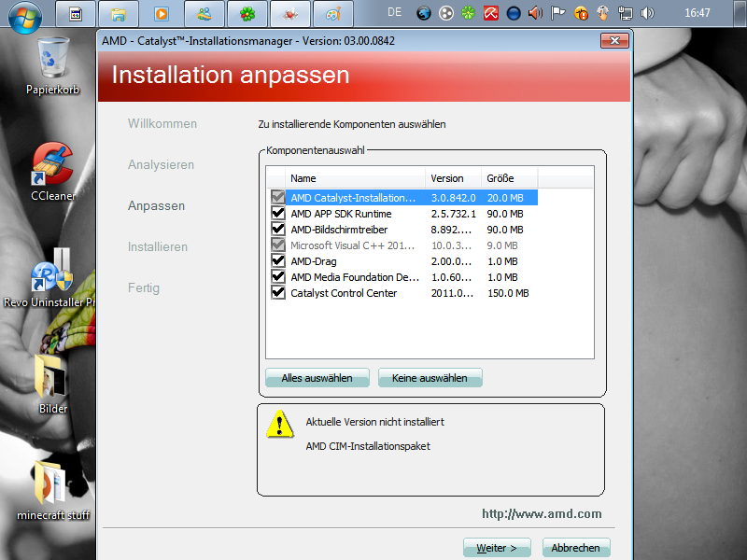The width and height of the screenshot is (747, 560).
Task: Close the Catalyst installer window
Action: [614, 41]
